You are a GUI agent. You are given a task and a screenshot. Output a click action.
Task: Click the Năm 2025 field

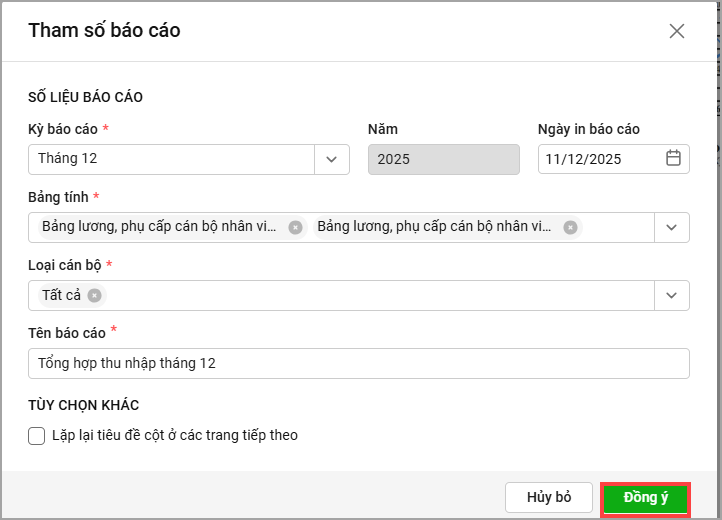tap(443, 159)
